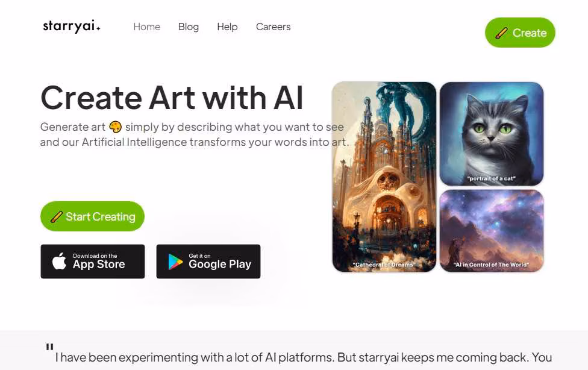588x370 pixels.
Task: Open the Cathedral of Dreams artwork
Action: (x=384, y=177)
